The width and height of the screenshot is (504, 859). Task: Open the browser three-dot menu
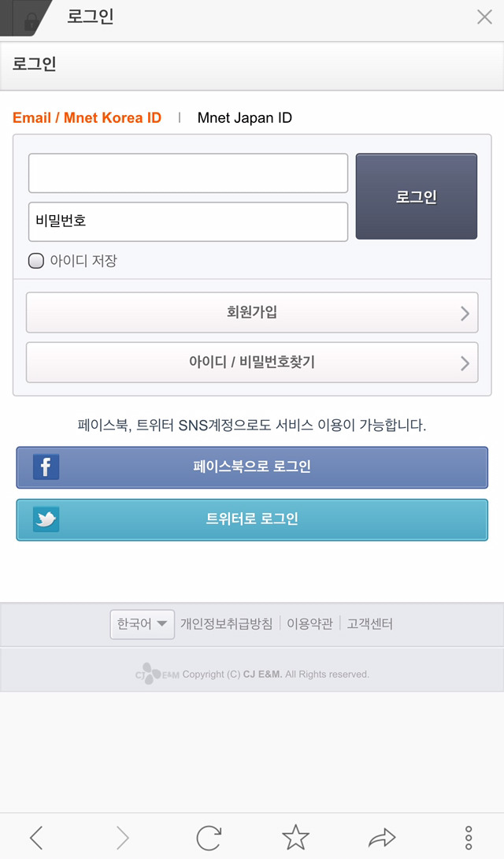[470, 837]
